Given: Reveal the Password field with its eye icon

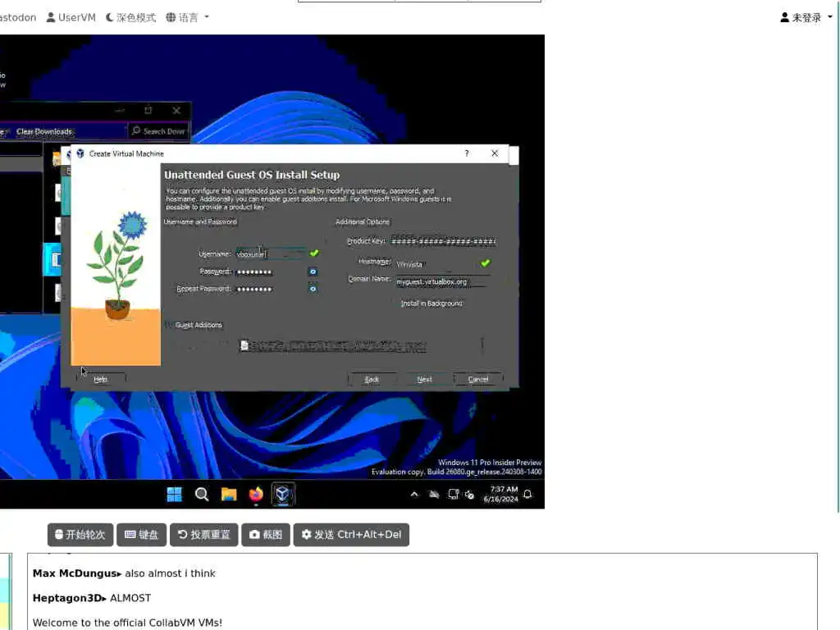Looking at the screenshot, I should point(313,272).
